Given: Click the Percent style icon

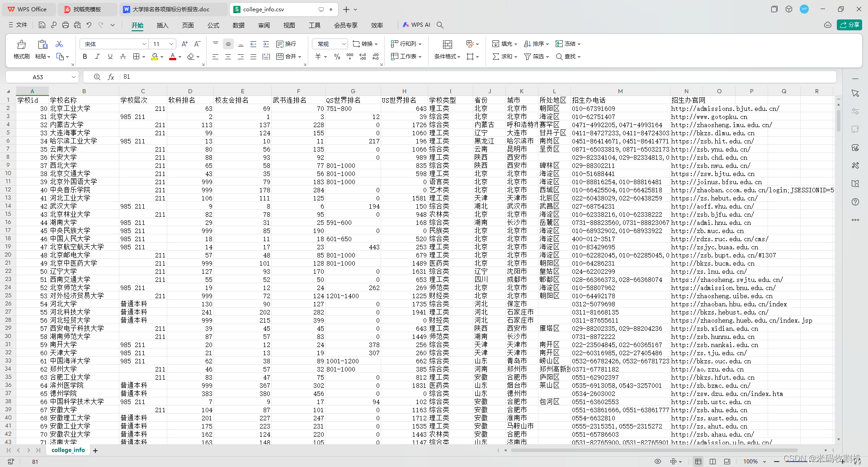Looking at the screenshot, I should (337, 57).
